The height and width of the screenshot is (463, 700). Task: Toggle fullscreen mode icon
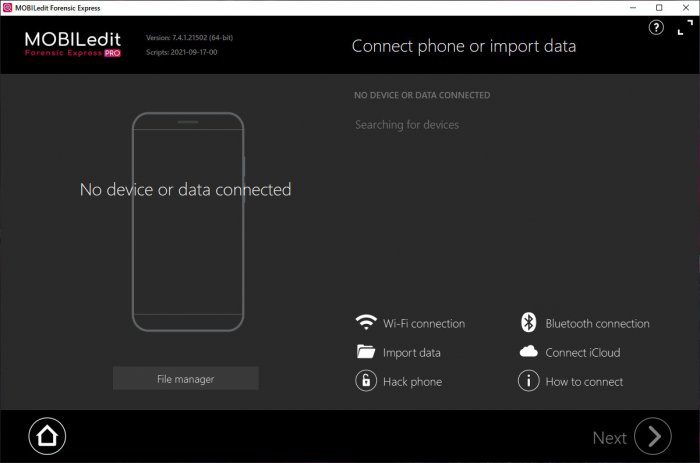(685, 28)
